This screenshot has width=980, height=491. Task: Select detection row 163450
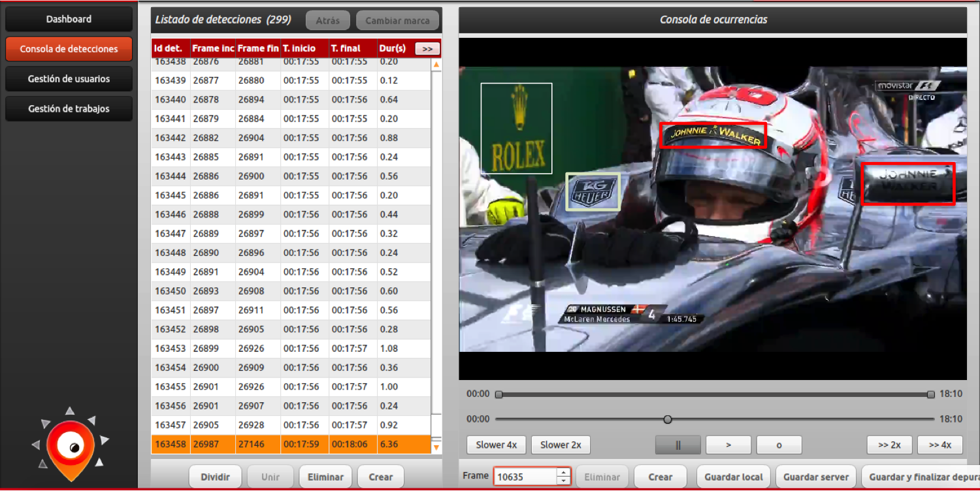(x=291, y=291)
